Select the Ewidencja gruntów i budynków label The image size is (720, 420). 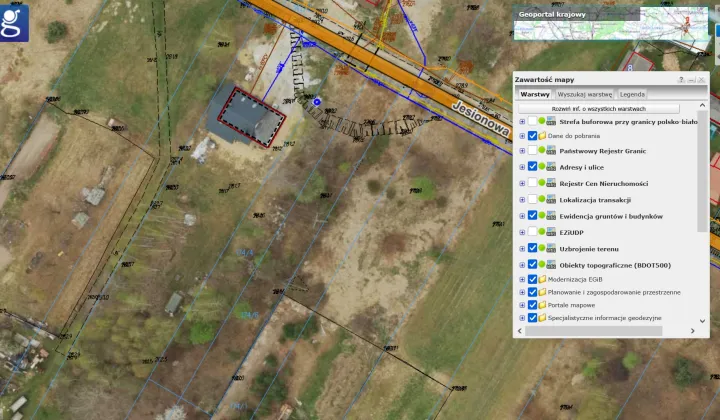pos(611,216)
